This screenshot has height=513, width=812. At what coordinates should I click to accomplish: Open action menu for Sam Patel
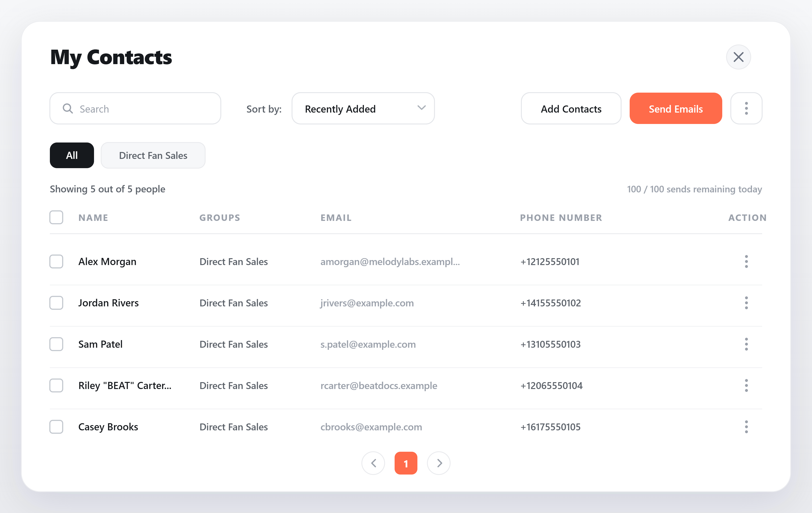746,344
